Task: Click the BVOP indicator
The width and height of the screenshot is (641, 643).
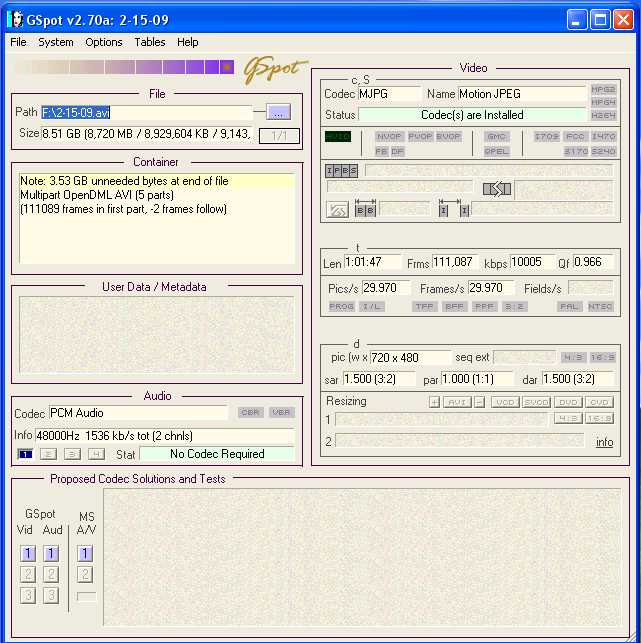Action: [448, 137]
